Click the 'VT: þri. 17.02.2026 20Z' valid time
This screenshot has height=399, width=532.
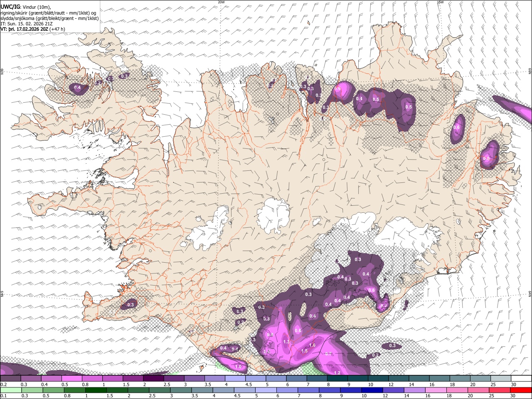click(24, 29)
